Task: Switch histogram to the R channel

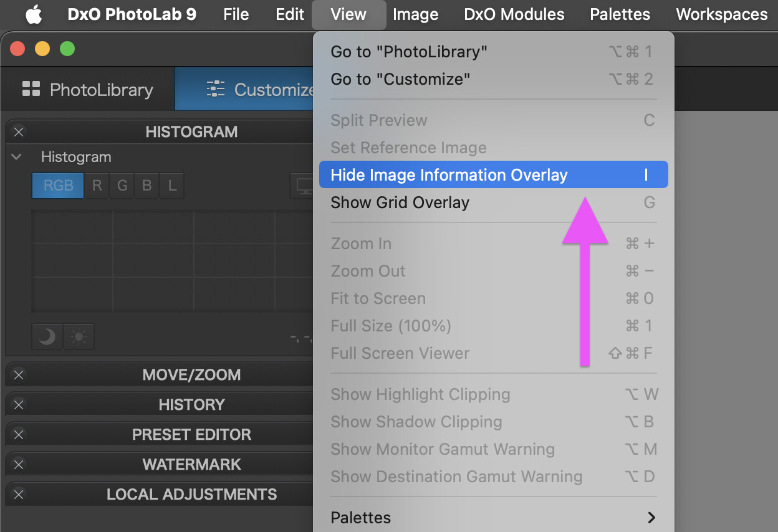Action: pos(97,186)
